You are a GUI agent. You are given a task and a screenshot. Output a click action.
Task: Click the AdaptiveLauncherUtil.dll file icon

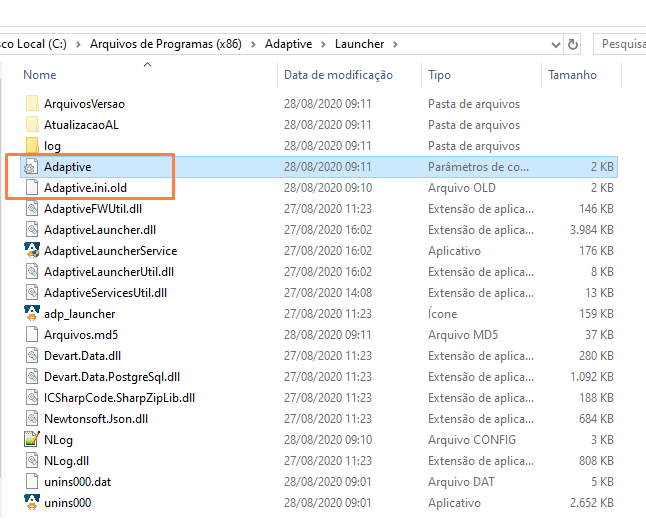pos(32,271)
